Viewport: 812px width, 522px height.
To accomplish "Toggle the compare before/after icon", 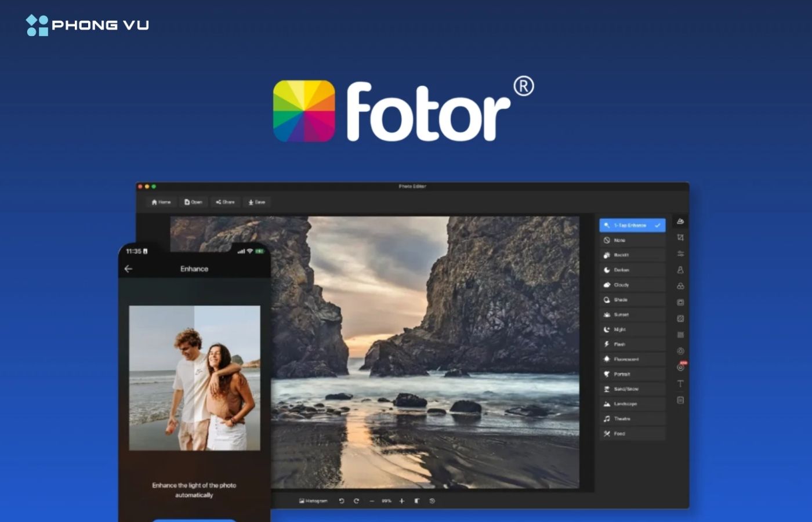I will pos(416,501).
